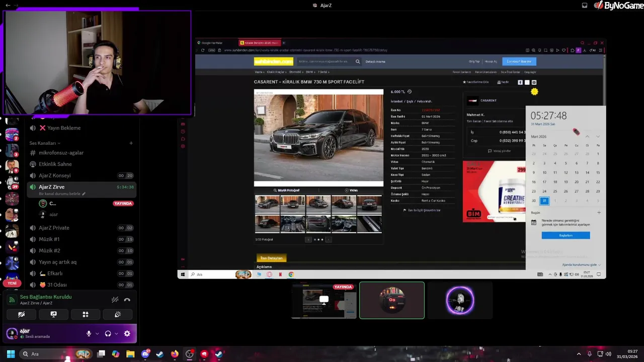Viewport: 644px width, 362px height.
Task: Click the YENİ unread servers pill
Action: [12, 283]
